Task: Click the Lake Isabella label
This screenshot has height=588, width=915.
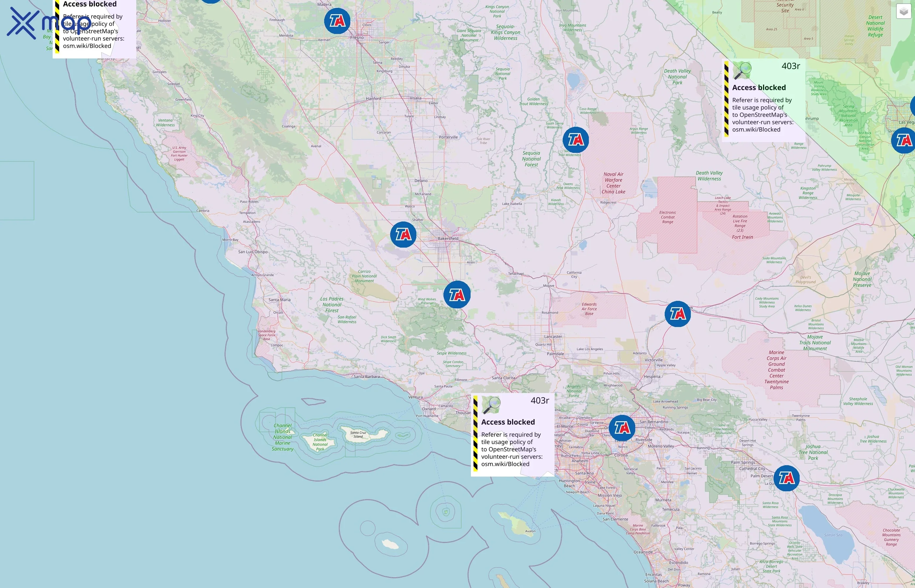Action: tap(512, 204)
